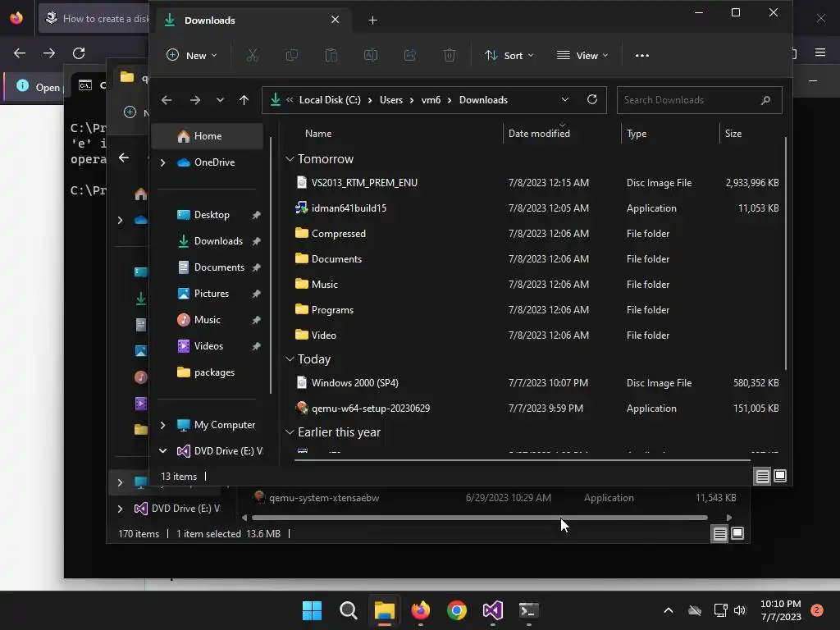Click Firefox taskbar icon

[x=421, y=610]
